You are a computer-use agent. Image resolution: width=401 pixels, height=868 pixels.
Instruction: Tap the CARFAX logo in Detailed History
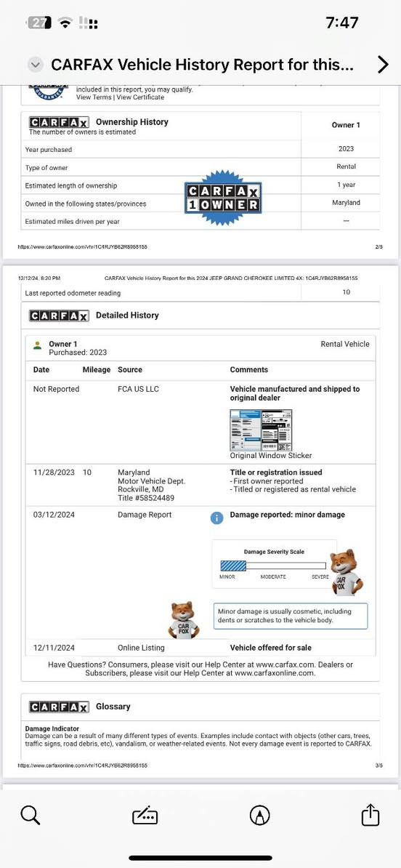pos(59,316)
